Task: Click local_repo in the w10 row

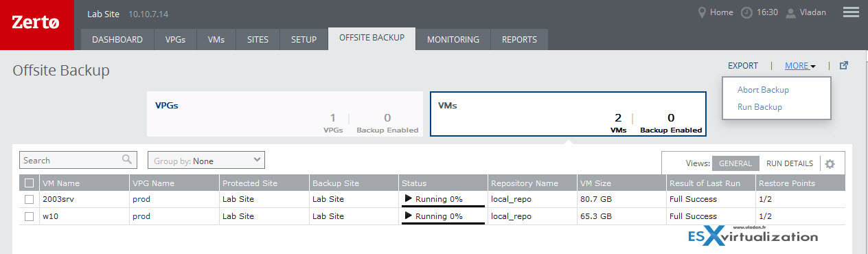Action: (x=512, y=216)
